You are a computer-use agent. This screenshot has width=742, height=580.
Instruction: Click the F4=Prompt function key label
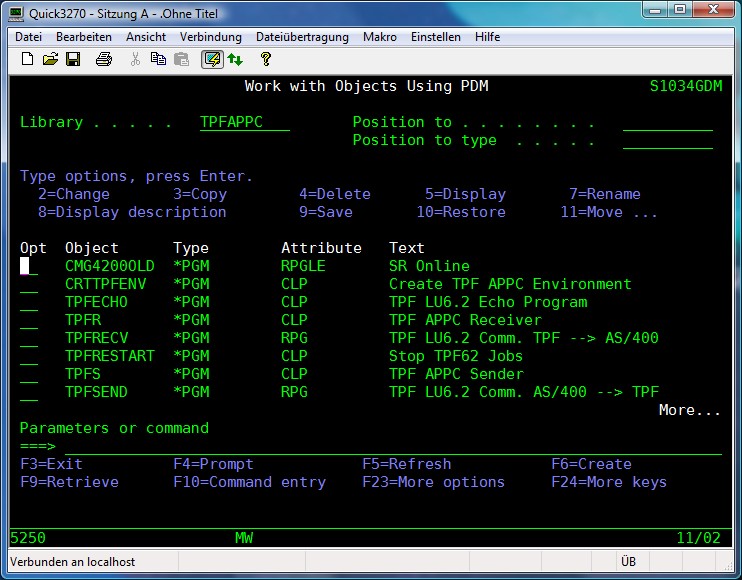pos(213,464)
